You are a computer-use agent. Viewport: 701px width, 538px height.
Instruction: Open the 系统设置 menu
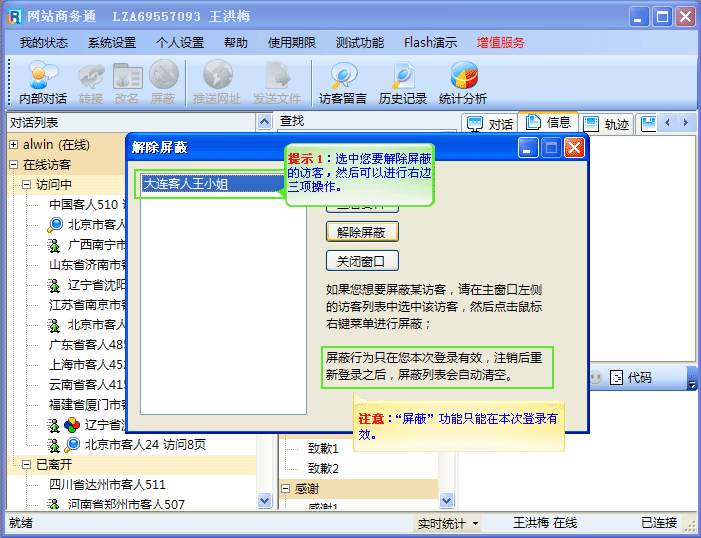(111, 43)
